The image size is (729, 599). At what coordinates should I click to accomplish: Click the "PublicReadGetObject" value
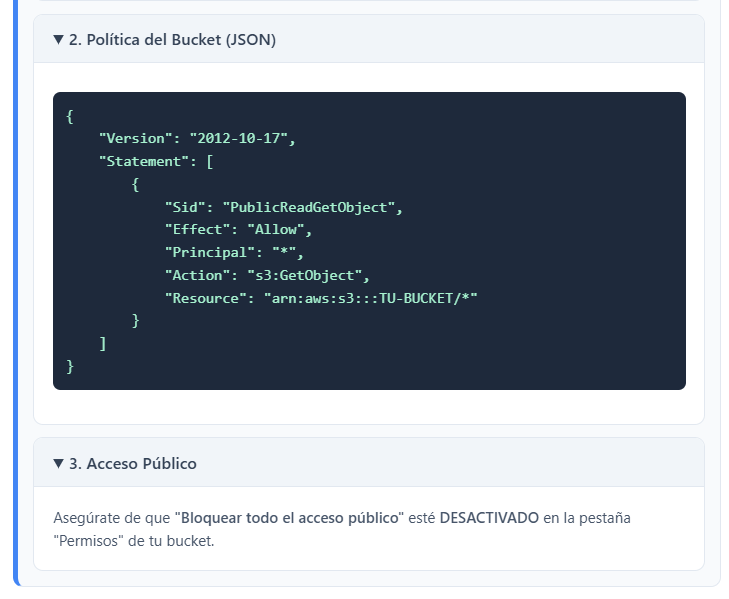311,207
